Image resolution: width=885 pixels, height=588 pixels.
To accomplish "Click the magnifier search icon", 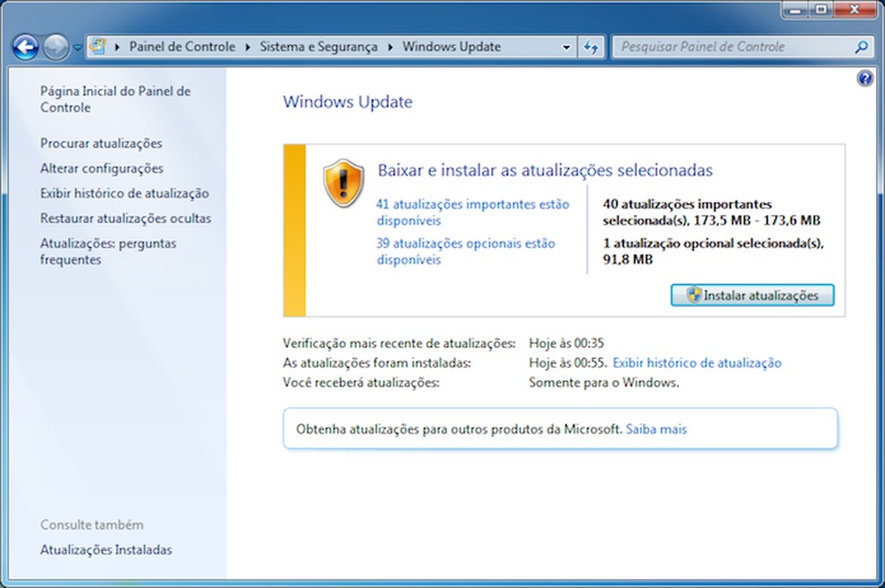I will pyautogui.click(x=862, y=47).
